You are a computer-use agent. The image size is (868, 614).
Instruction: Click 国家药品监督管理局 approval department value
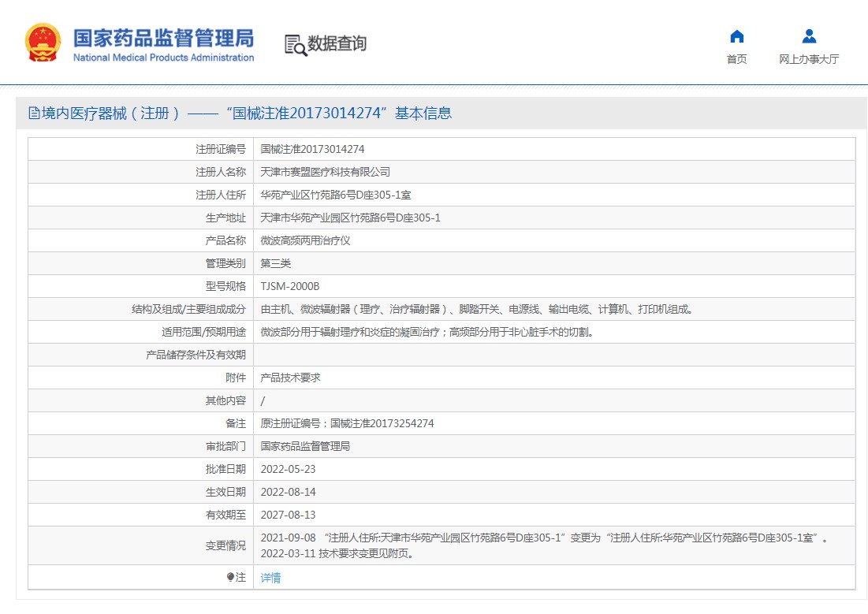pyautogui.click(x=306, y=446)
